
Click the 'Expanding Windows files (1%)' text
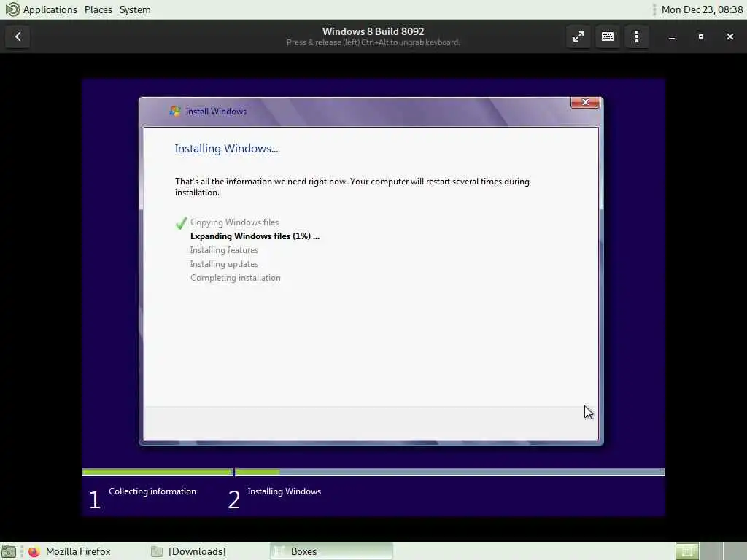click(x=255, y=236)
